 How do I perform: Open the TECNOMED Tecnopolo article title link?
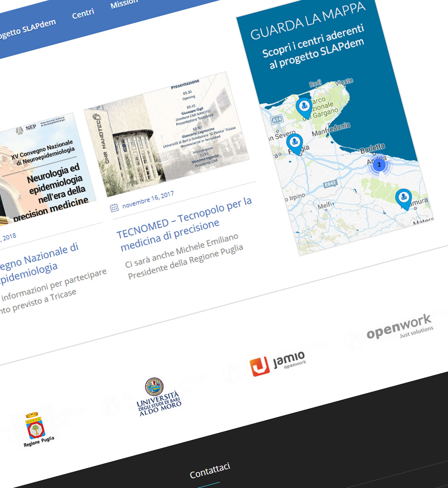(184, 224)
